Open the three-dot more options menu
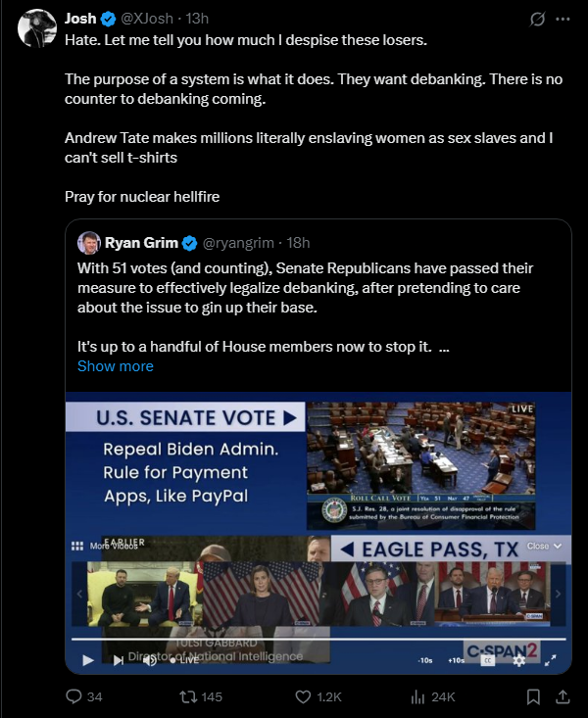This screenshot has height=718, width=588. pos(563,19)
